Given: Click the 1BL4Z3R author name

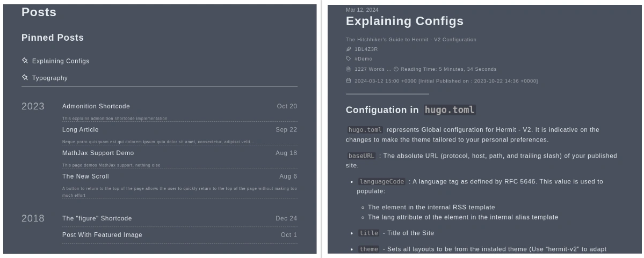Looking at the screenshot, I should click(x=366, y=49).
